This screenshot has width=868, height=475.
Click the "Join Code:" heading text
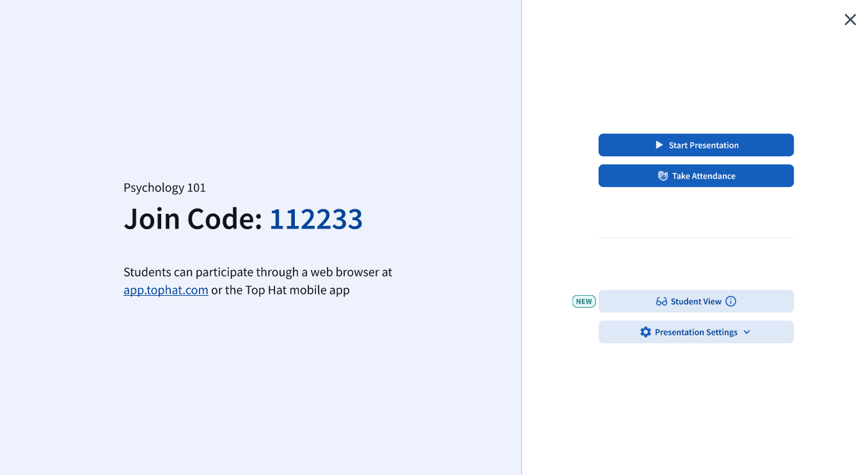pos(193,219)
